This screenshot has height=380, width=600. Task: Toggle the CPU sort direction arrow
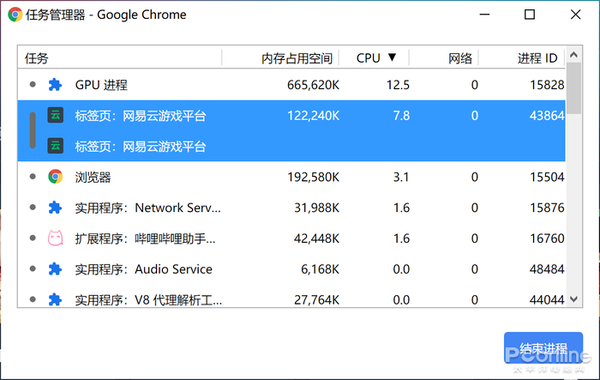point(392,57)
